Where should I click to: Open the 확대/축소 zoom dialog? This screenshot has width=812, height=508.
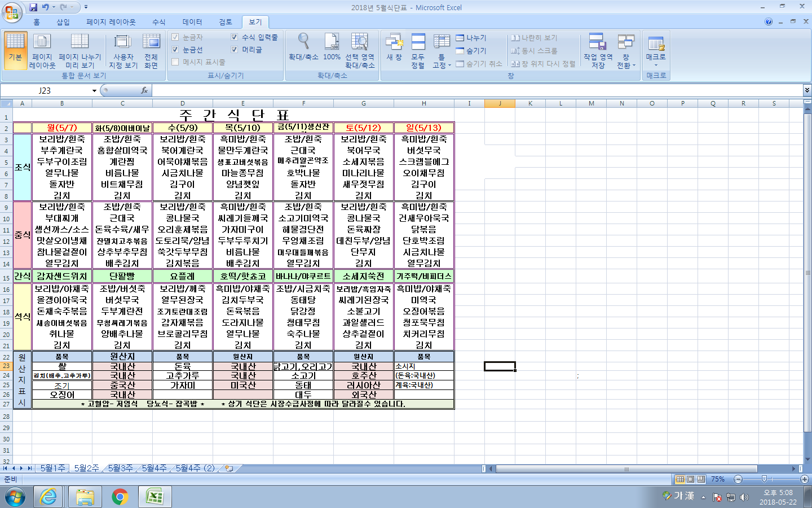point(303,47)
